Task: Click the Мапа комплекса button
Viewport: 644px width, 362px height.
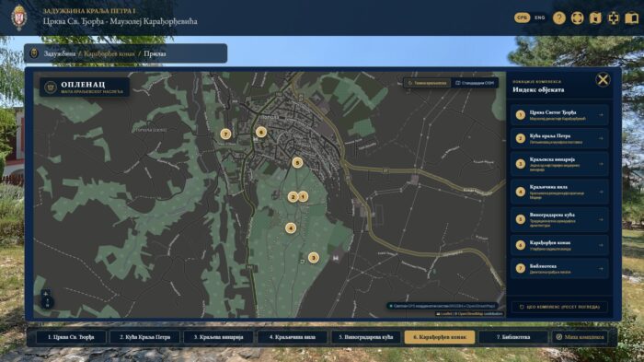Action: [x=580, y=337]
